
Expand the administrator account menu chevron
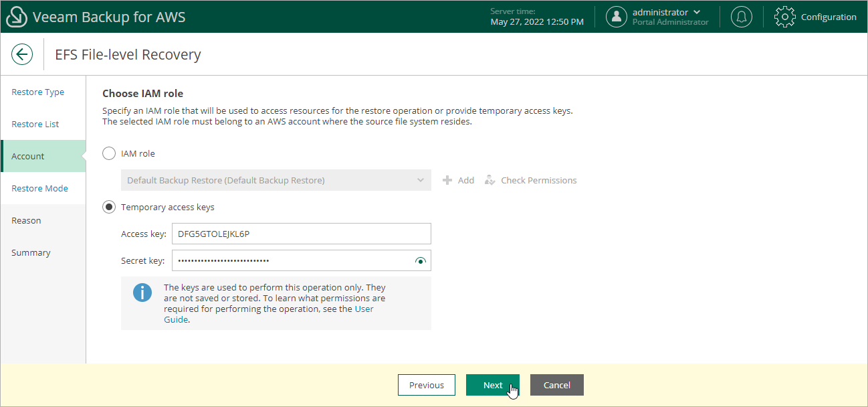[697, 12]
